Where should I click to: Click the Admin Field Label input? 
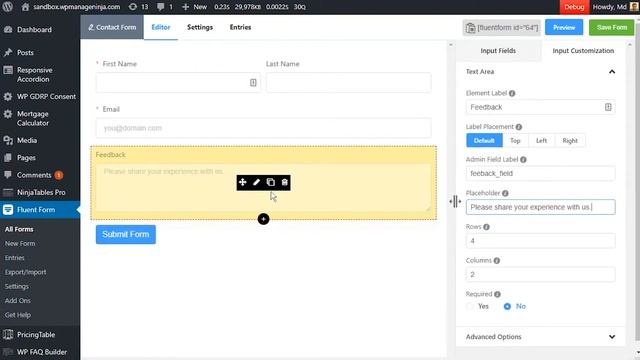pyautogui.click(x=540, y=173)
